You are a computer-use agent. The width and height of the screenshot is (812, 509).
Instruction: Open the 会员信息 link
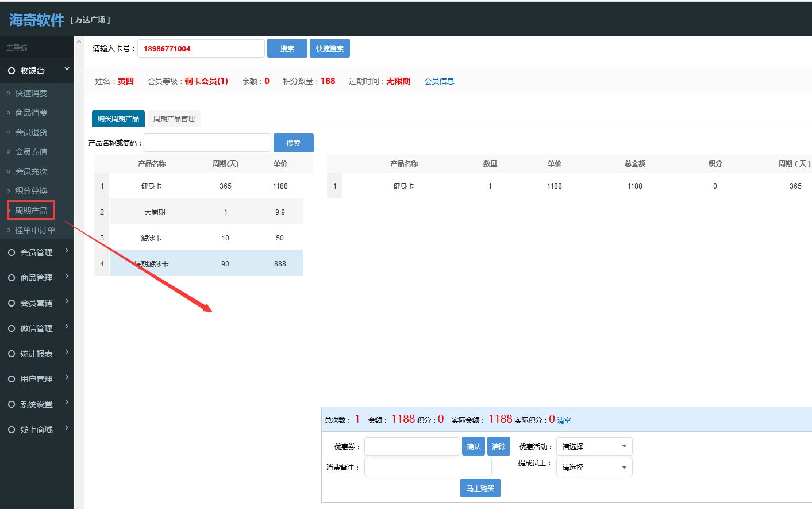(439, 81)
